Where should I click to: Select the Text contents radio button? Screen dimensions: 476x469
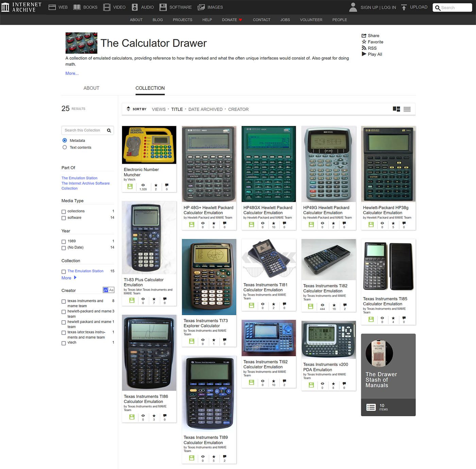[x=65, y=147]
